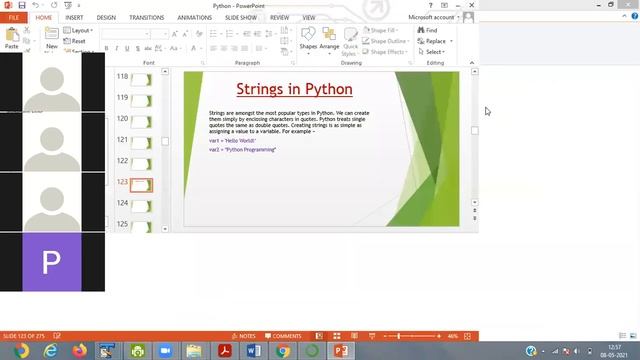Switch to the INSERT tab
This screenshot has width=640, height=360.
pyautogui.click(x=74, y=18)
